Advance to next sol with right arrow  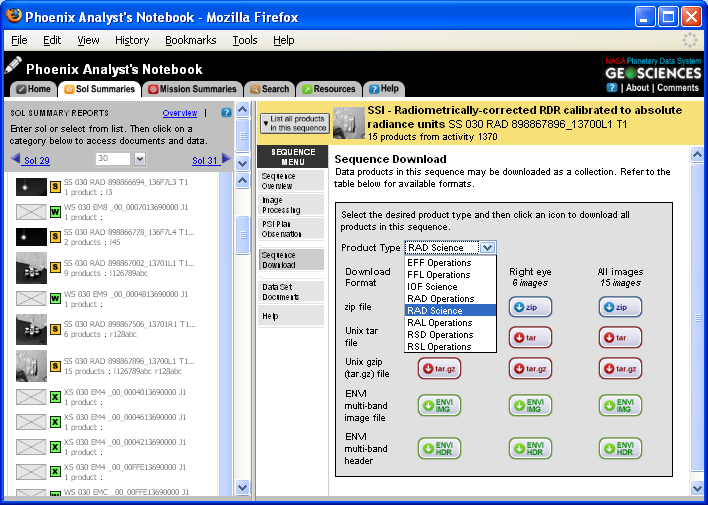(226, 160)
